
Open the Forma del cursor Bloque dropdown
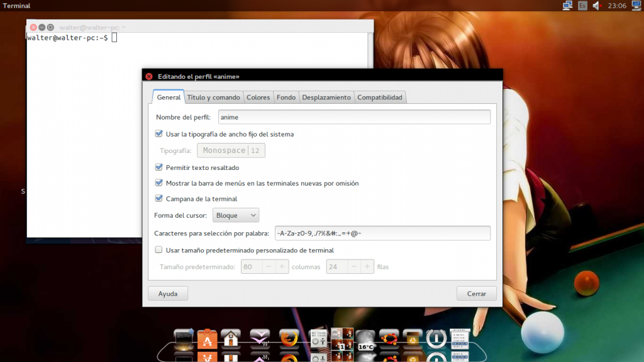[236, 215]
